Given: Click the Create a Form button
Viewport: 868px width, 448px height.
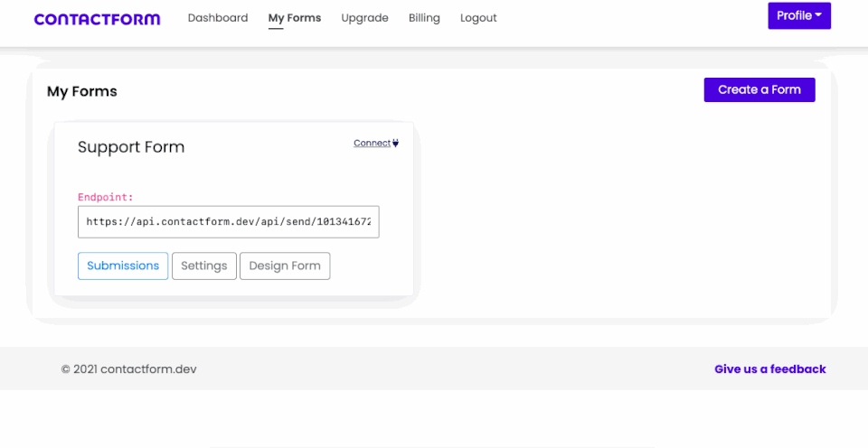Looking at the screenshot, I should (759, 89).
